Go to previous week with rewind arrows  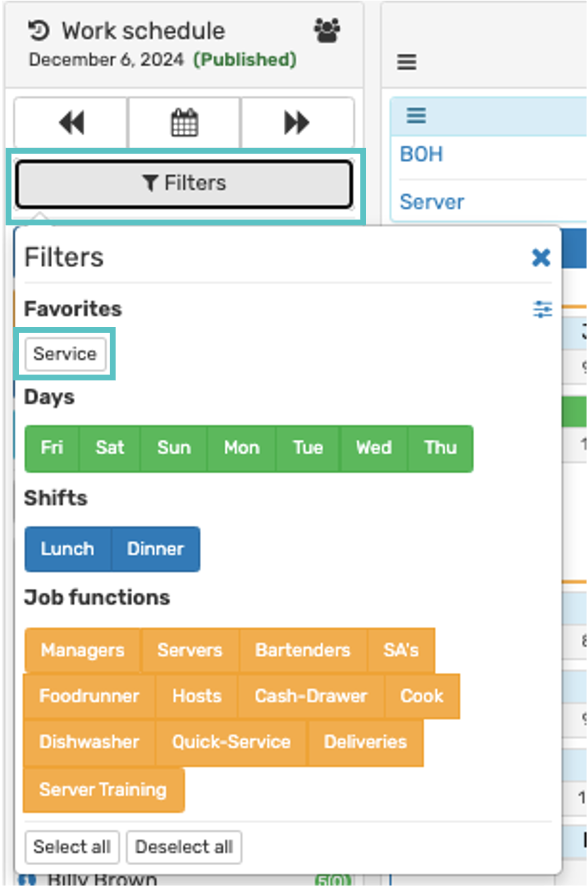(71, 123)
